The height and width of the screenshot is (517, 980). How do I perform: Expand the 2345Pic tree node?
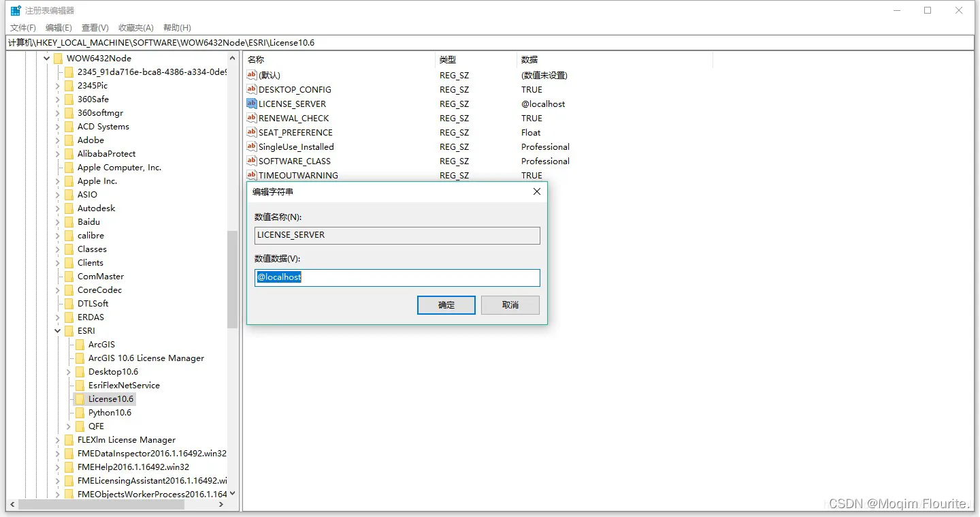pyautogui.click(x=58, y=86)
